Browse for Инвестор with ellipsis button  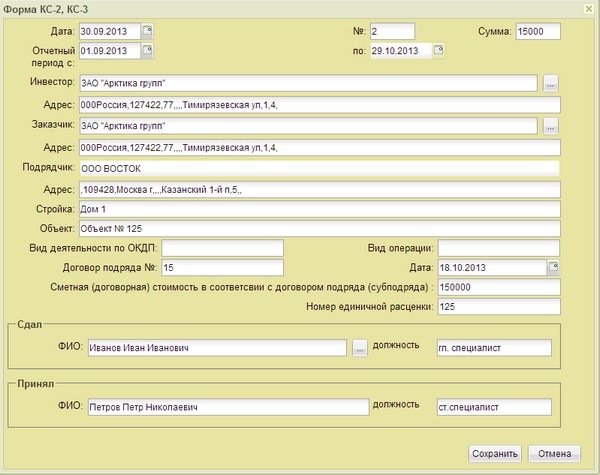550,83
